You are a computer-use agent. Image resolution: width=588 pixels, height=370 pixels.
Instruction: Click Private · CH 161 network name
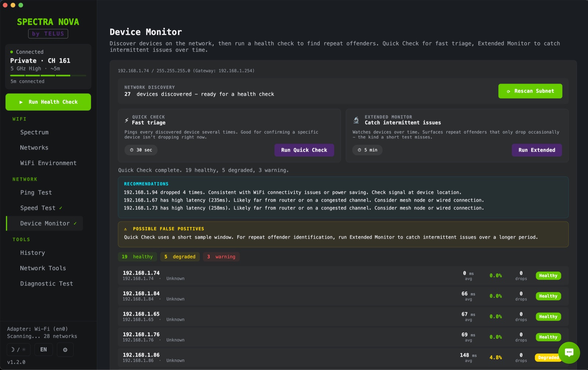click(40, 61)
